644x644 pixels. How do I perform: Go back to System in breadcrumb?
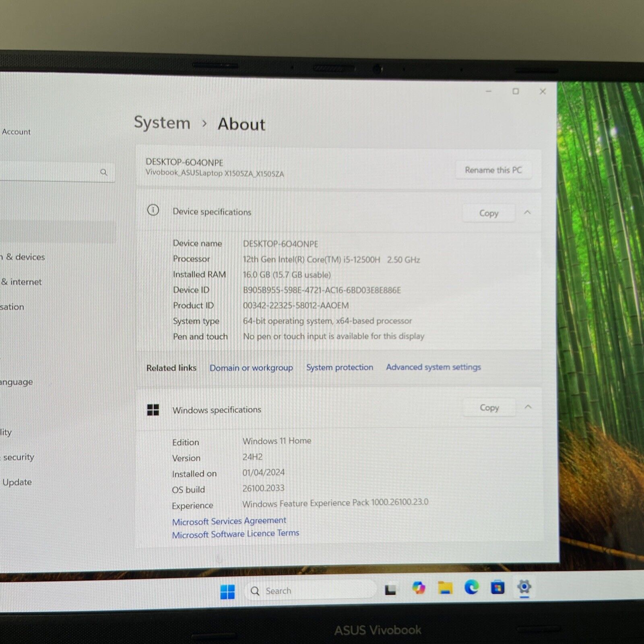(162, 123)
